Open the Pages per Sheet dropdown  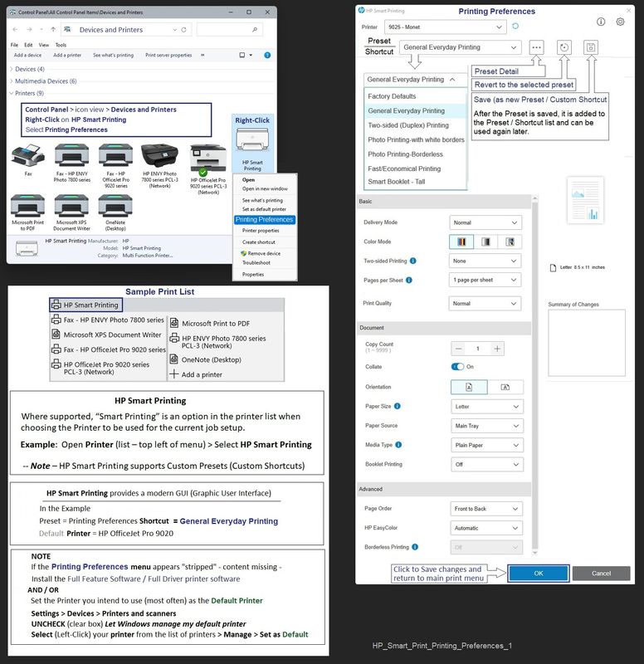[x=485, y=280]
